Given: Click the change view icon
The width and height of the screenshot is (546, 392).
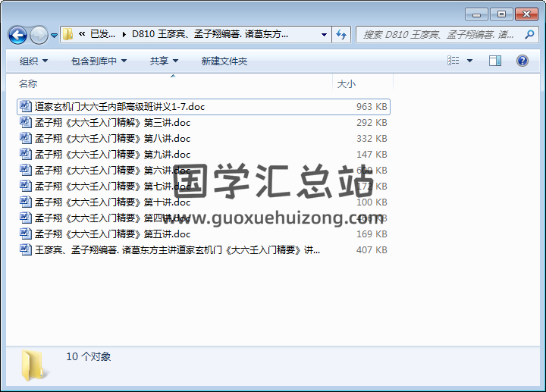Looking at the screenshot, I should [x=454, y=61].
